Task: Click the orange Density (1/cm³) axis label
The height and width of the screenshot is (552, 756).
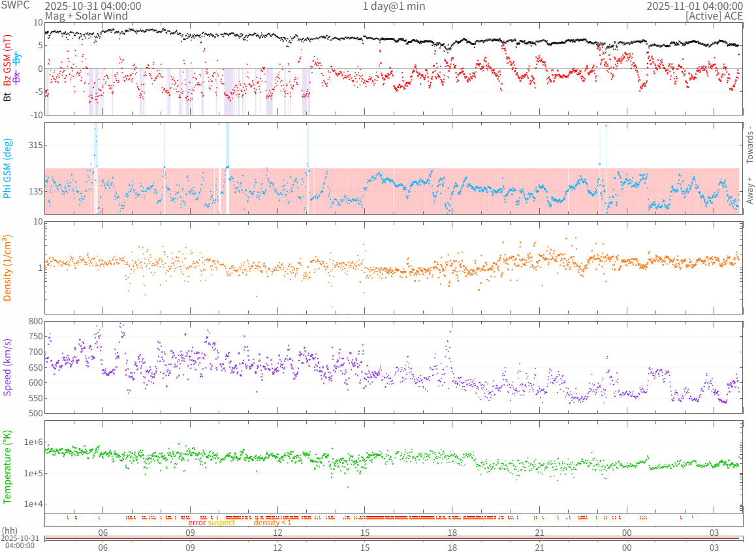Action: (7, 268)
